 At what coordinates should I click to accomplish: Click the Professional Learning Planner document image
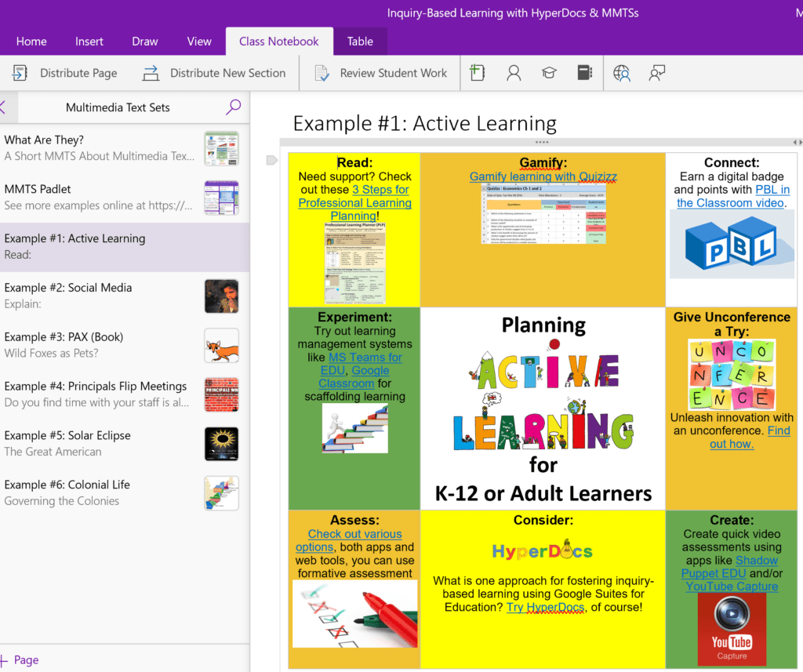[x=355, y=263]
